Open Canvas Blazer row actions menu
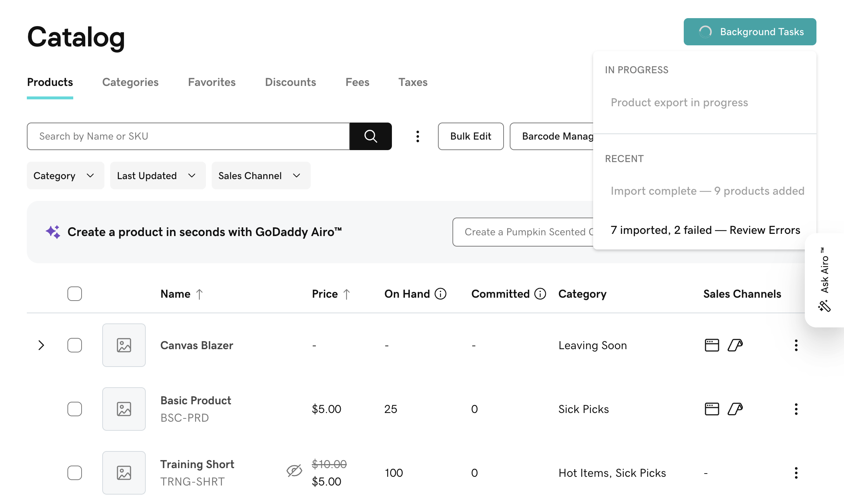Image resolution: width=844 pixels, height=504 pixels. tap(796, 345)
